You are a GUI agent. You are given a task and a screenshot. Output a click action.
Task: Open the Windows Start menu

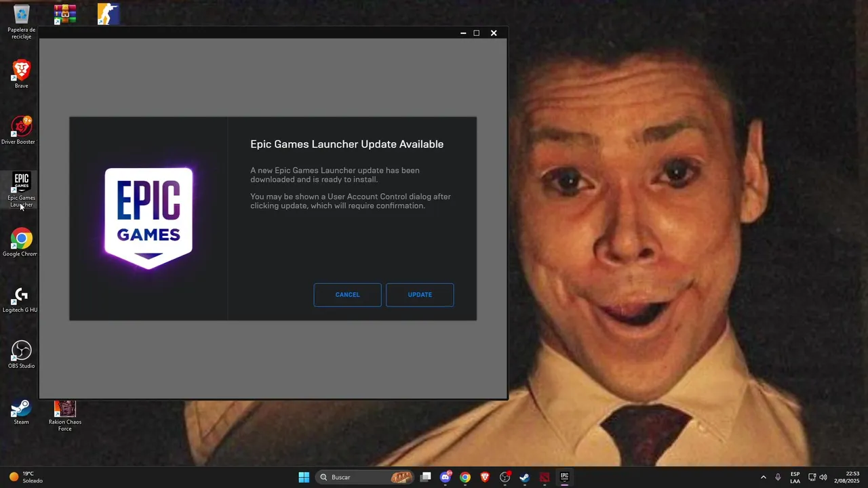tap(304, 477)
